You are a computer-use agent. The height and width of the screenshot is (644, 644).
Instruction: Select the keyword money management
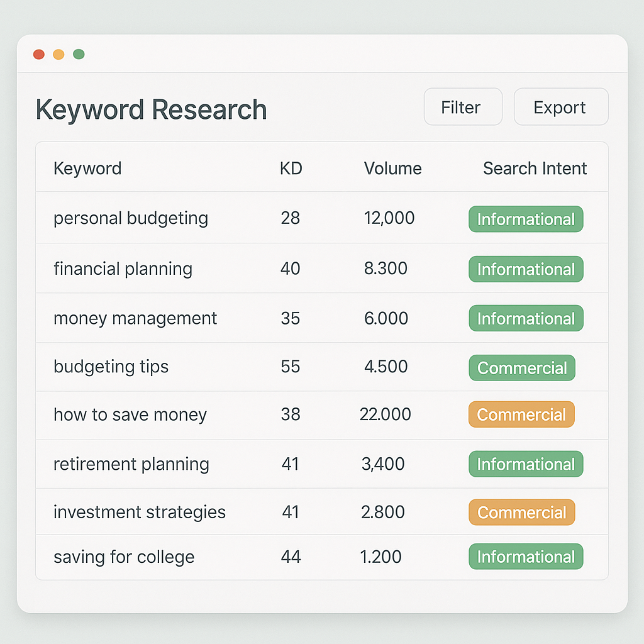tap(135, 318)
